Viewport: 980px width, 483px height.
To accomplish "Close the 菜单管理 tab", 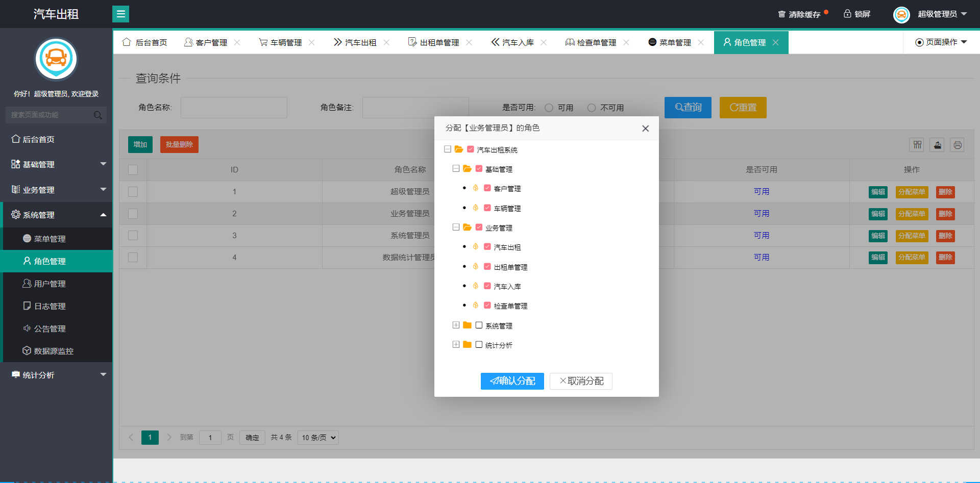I will tap(701, 42).
